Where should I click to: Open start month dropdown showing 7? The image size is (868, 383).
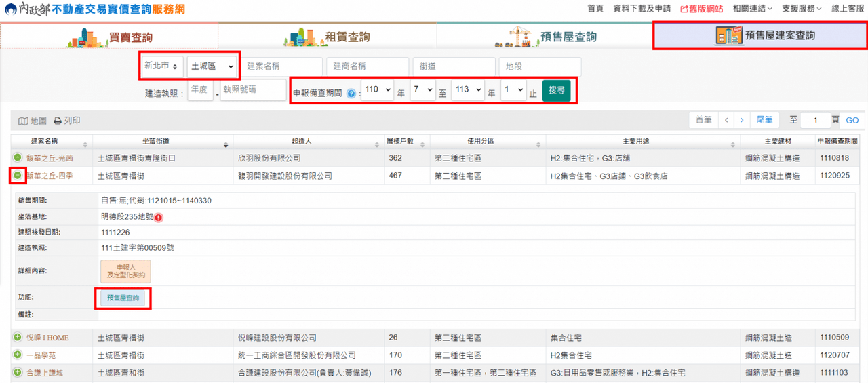coord(422,89)
